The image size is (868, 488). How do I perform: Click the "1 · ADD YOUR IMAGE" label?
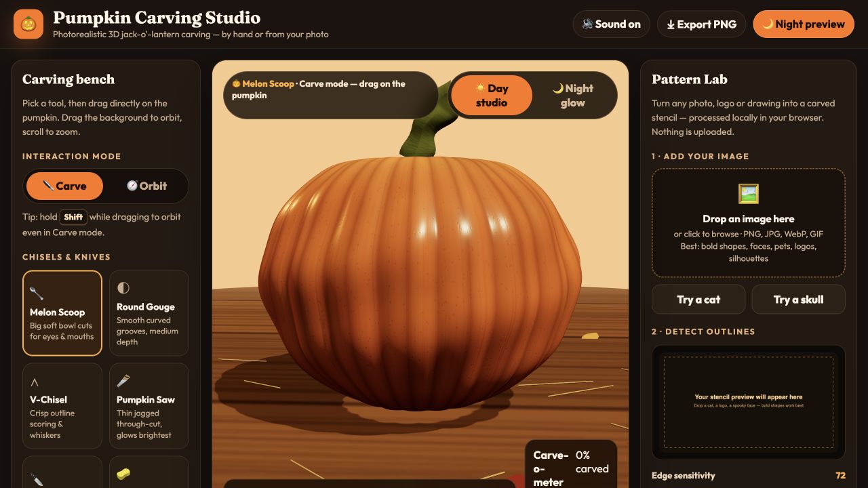[701, 157]
